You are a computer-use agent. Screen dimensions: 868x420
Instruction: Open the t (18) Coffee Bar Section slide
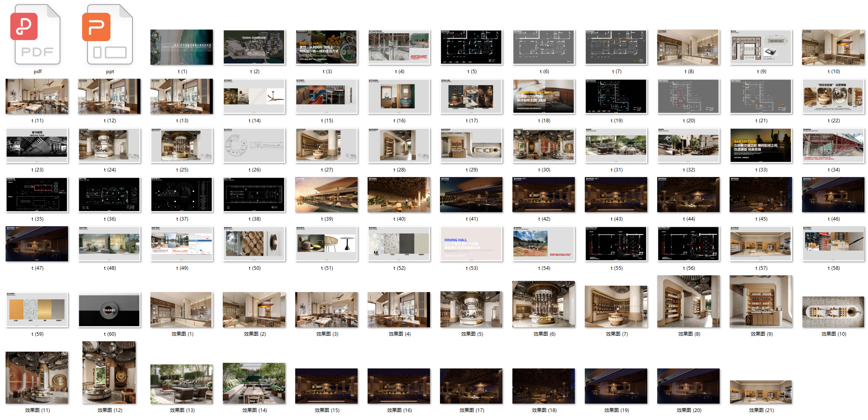[x=544, y=96]
